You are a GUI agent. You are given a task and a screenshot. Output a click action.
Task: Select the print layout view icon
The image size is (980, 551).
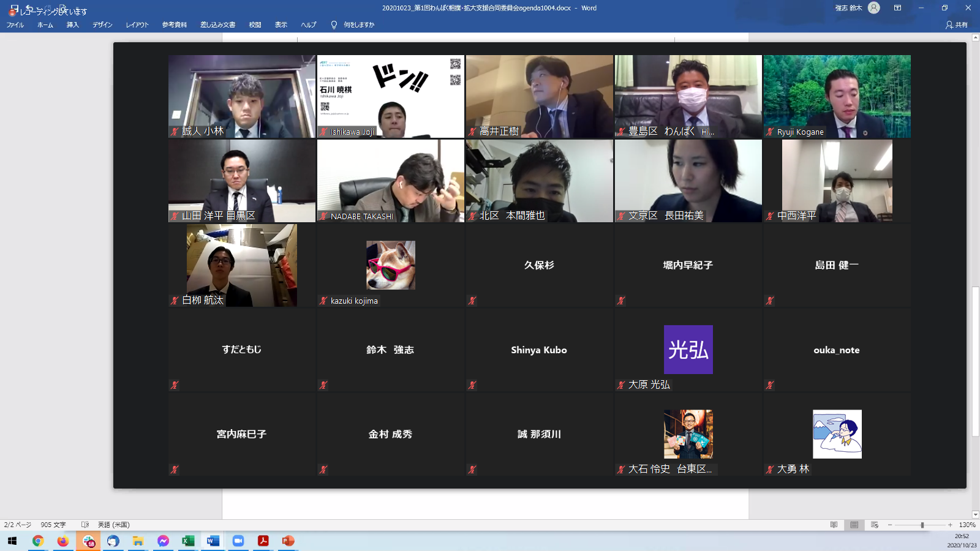coord(854,525)
